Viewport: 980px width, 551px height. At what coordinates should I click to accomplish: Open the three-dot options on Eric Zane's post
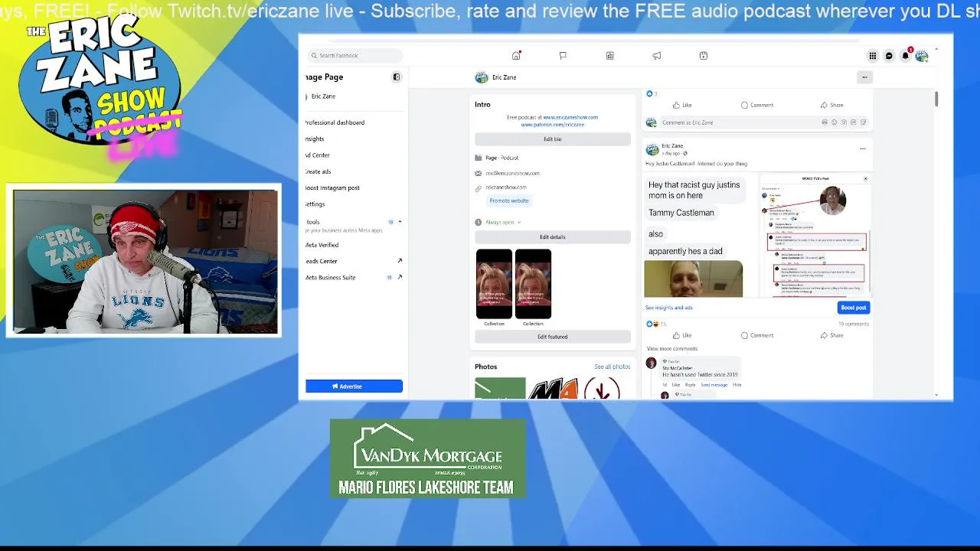click(x=863, y=149)
